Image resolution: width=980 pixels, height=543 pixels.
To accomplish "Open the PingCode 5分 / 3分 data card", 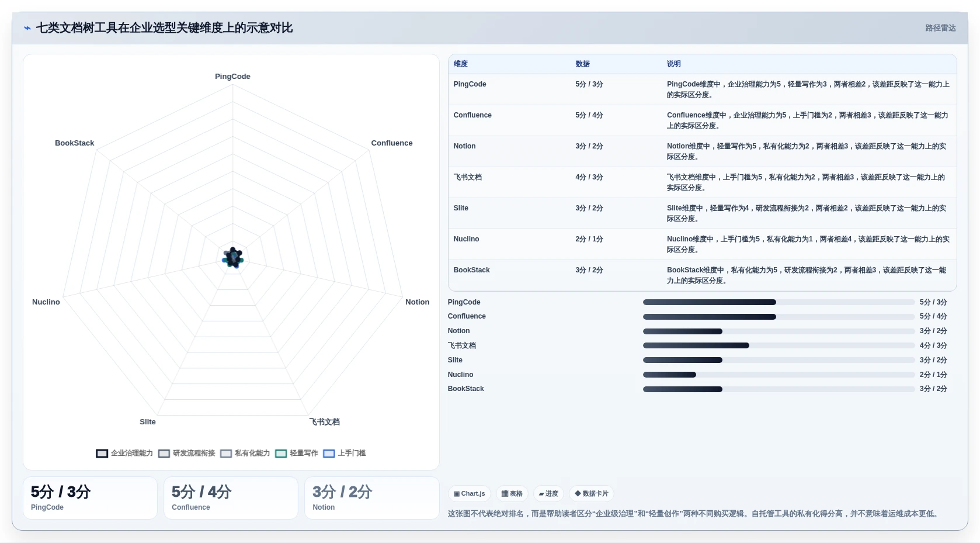I will (x=90, y=498).
